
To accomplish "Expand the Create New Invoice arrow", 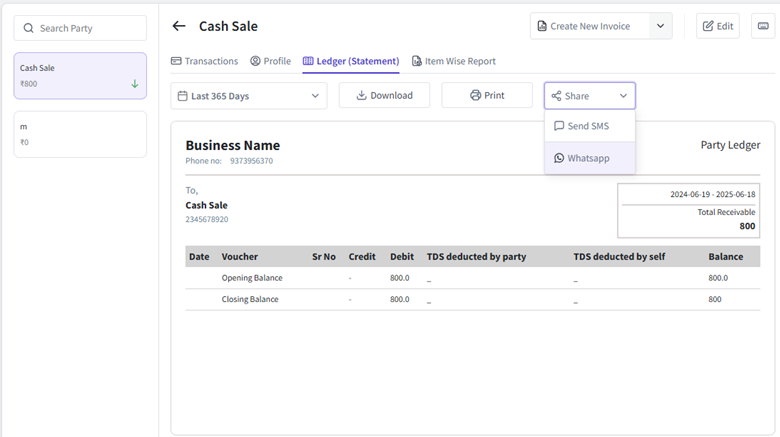I will coord(660,26).
